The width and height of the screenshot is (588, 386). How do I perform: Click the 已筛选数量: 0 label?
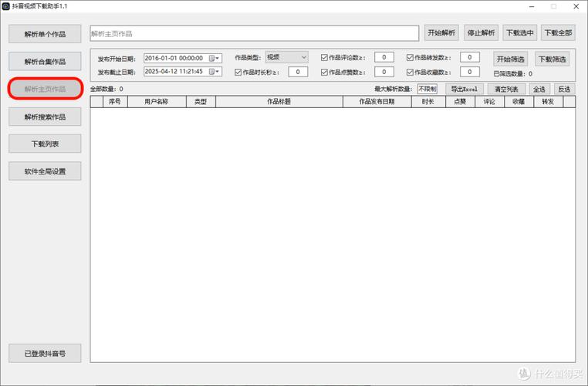pos(512,73)
